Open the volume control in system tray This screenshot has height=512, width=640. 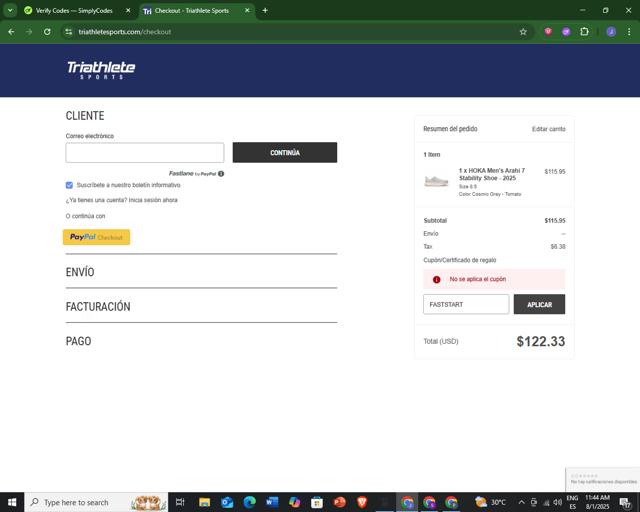[x=558, y=502]
